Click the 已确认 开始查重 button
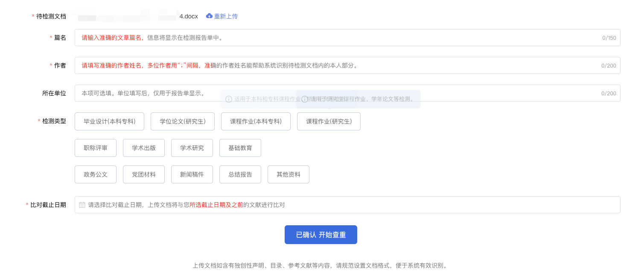The image size is (644, 277). [321, 235]
